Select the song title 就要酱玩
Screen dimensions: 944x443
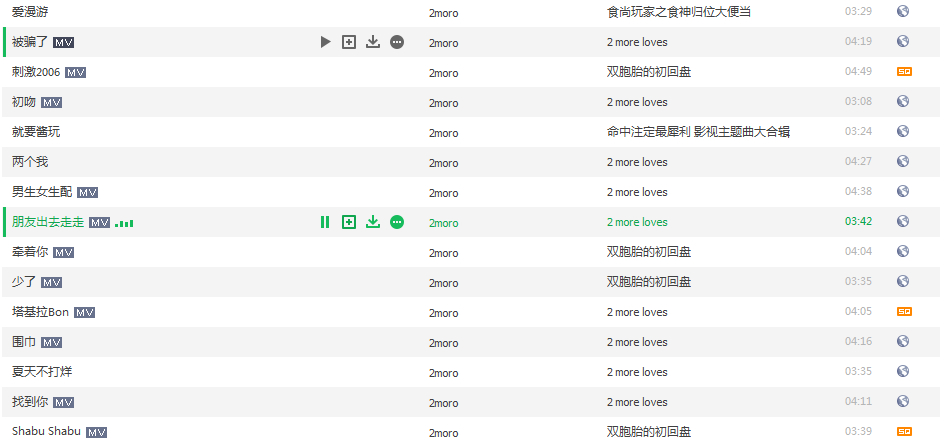coord(36,132)
